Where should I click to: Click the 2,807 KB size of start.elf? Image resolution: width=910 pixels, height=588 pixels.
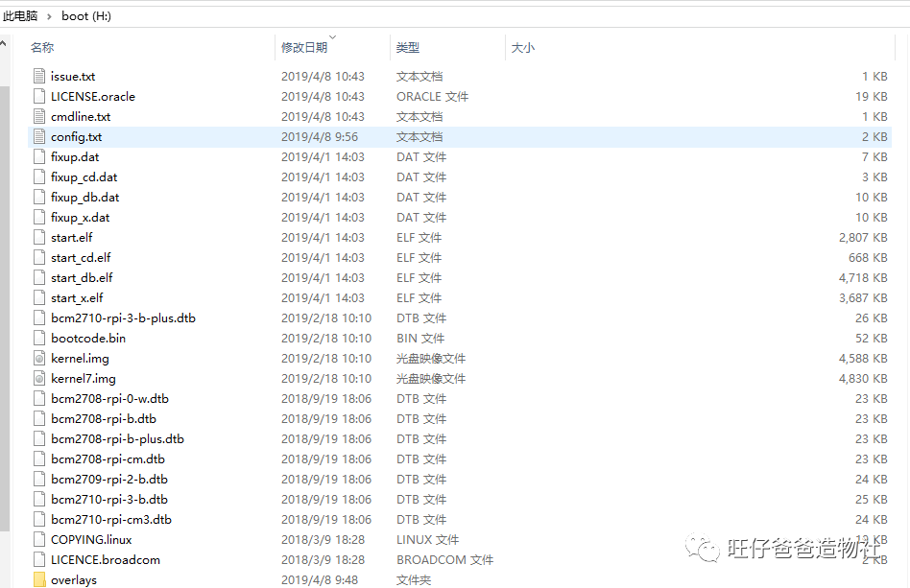(x=863, y=237)
